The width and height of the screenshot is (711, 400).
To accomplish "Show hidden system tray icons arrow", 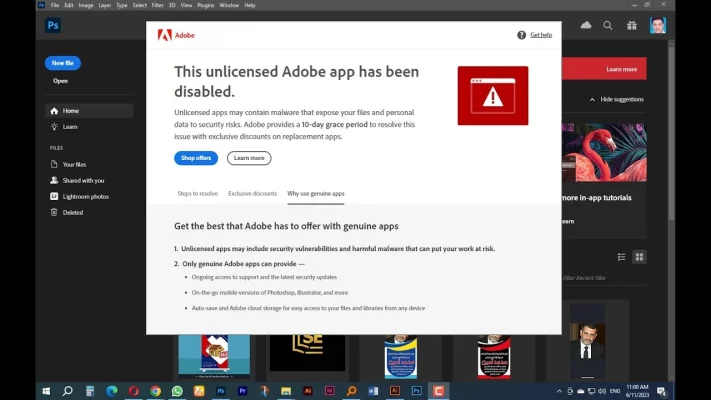I will pyautogui.click(x=559, y=391).
